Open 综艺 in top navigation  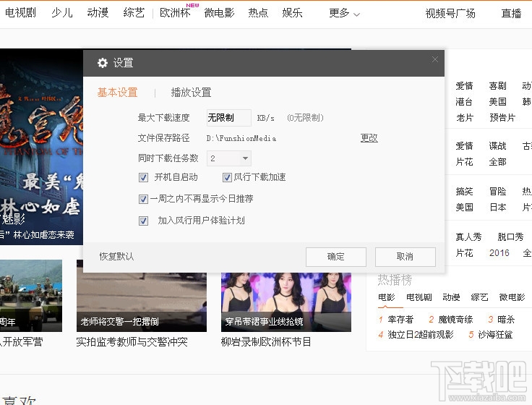click(x=134, y=12)
